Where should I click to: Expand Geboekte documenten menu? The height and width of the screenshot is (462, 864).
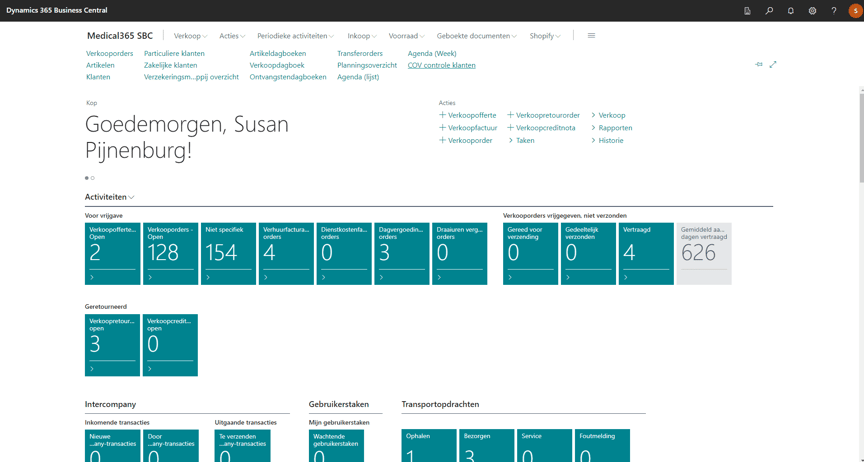(477, 36)
